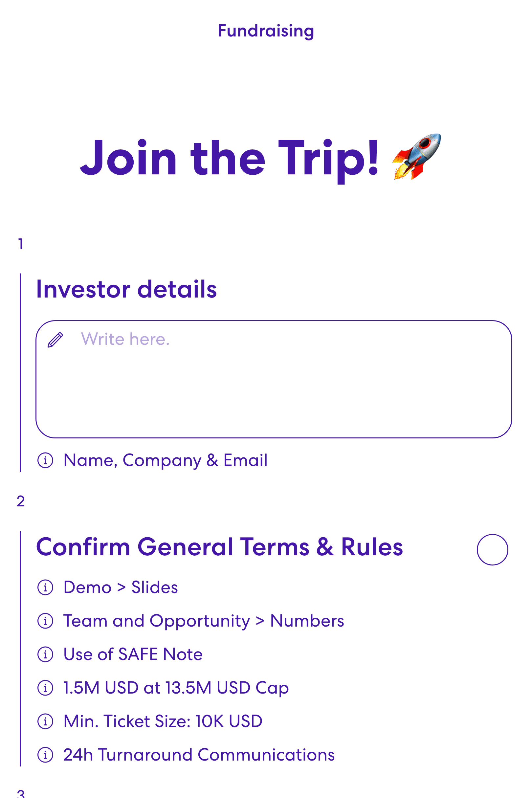Click the Investor details section heading
532x798 pixels.
click(126, 289)
